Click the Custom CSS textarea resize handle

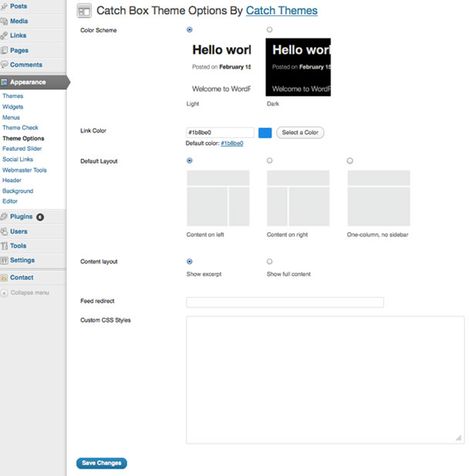click(x=459, y=438)
